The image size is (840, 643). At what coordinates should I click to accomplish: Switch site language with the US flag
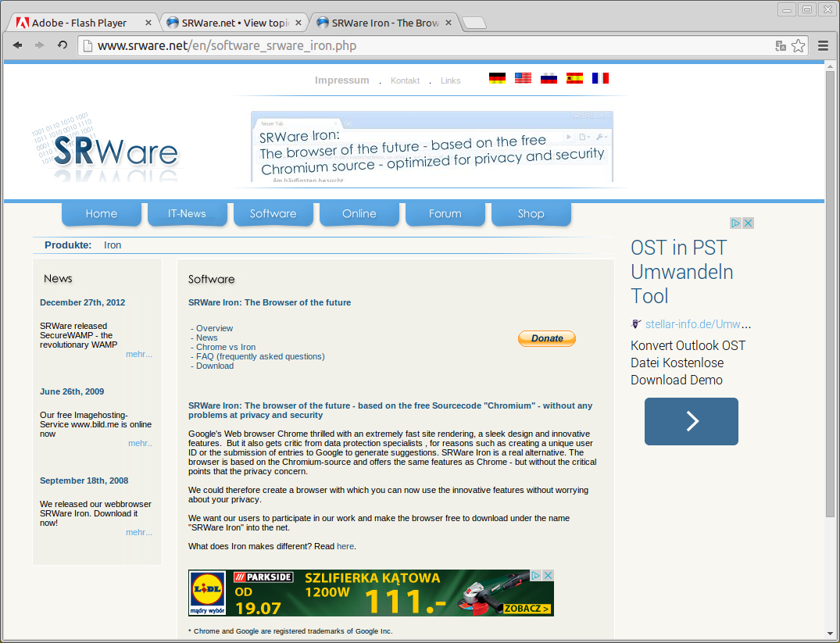(523, 78)
